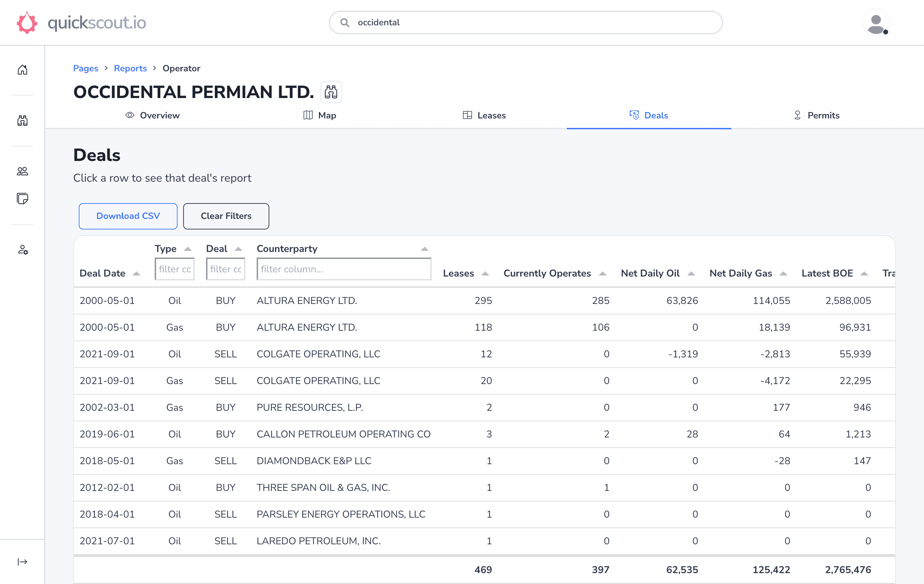Image resolution: width=924 pixels, height=584 pixels.
Task: Sort by Counterparty column arrow
Action: tap(424, 249)
